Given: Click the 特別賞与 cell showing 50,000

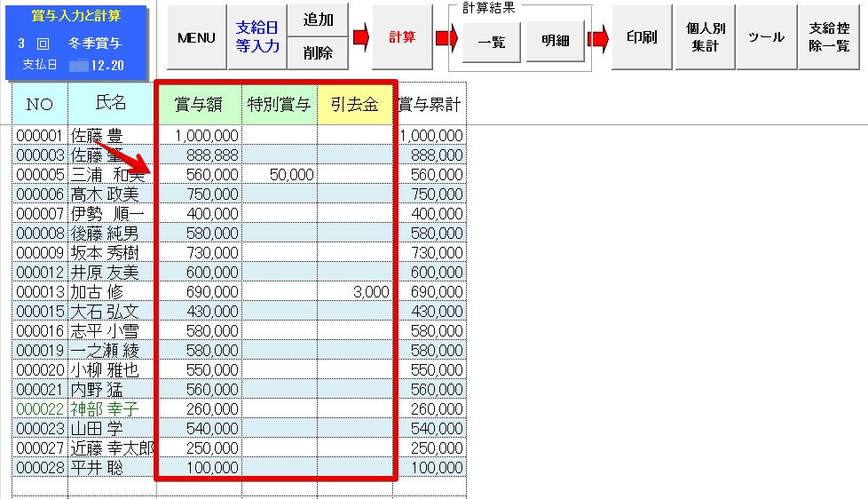Looking at the screenshot, I should pos(280,175).
